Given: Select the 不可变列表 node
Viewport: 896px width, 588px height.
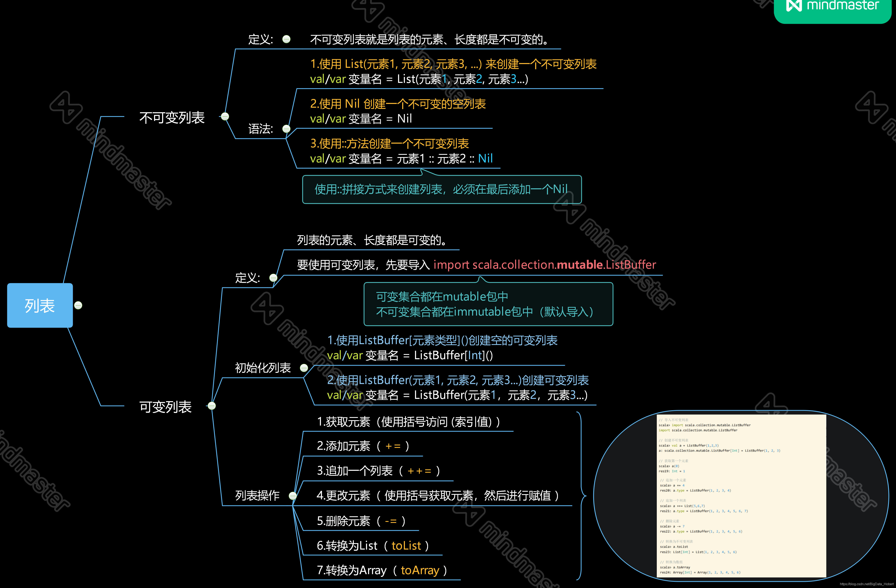Looking at the screenshot, I should point(172,117).
